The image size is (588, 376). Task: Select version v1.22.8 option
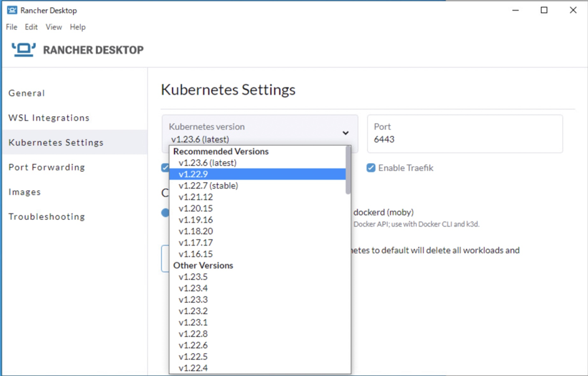257,334
